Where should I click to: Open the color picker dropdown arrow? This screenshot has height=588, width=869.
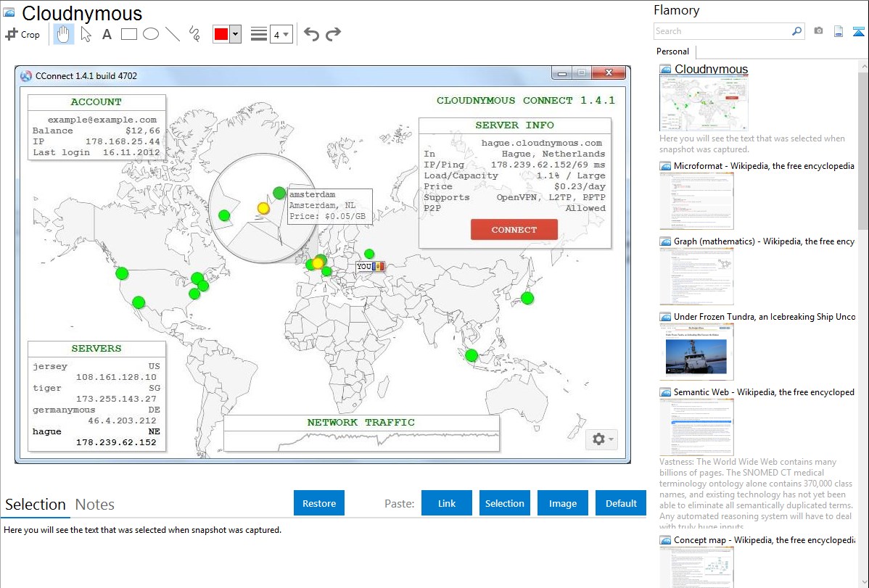[x=235, y=34]
